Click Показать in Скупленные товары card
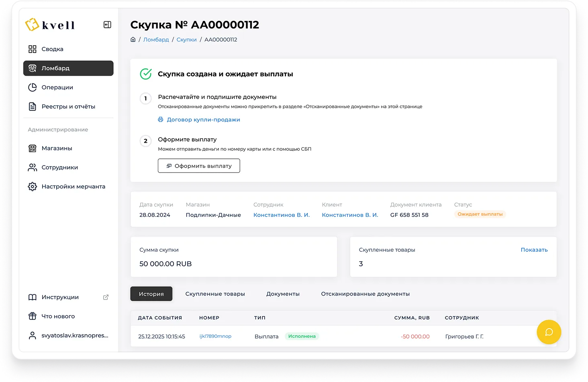This screenshot has width=588, height=382. click(x=534, y=250)
